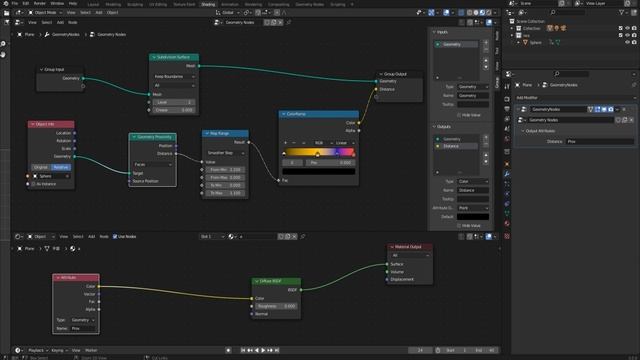Open the Render menu
Image resolution: width=640 pixels, height=360 pixels.
[x=40, y=3]
